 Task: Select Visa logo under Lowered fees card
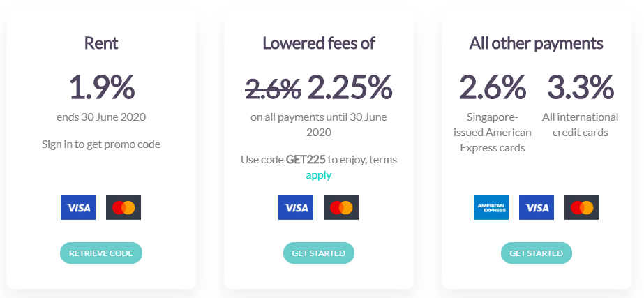pos(296,207)
